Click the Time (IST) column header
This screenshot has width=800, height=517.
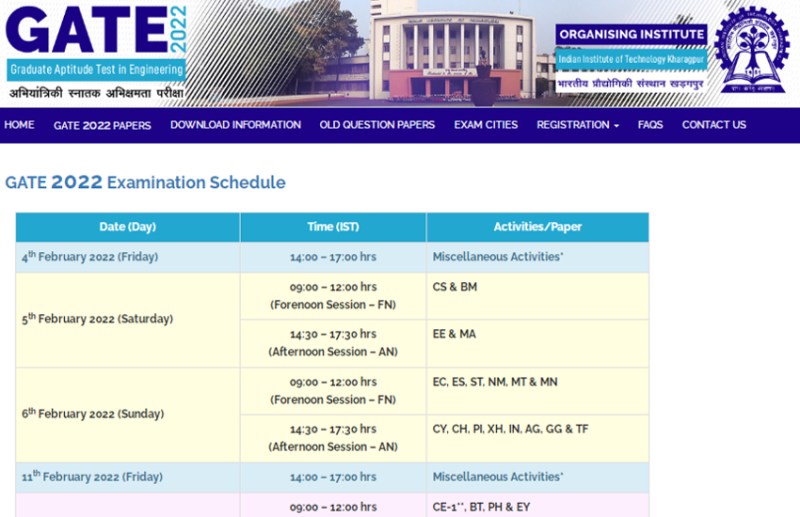pyautogui.click(x=333, y=227)
